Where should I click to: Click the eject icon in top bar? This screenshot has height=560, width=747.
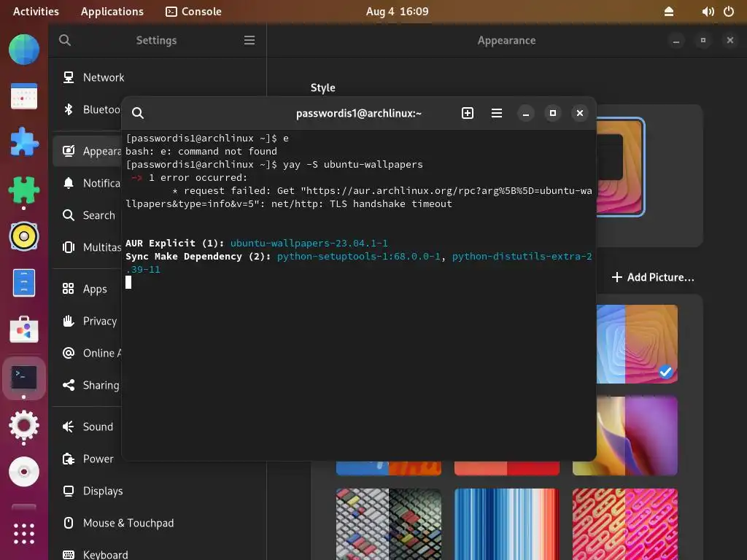coord(669,12)
